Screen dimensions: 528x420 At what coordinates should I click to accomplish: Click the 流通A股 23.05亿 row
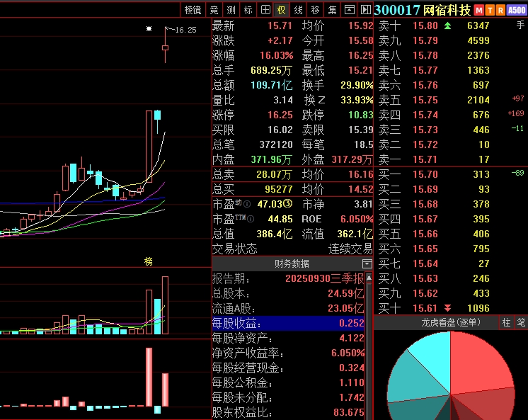coord(288,308)
